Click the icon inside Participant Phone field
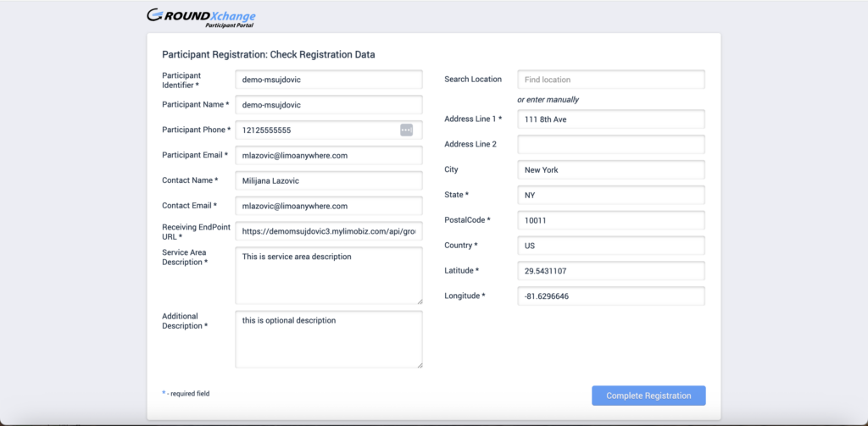Screen dimensions: 868x426 [x=406, y=130]
